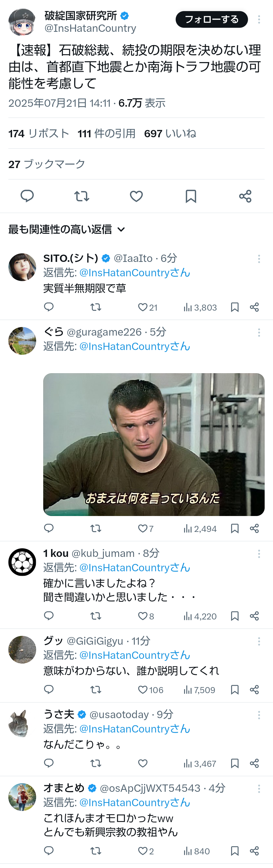273x868 pixels.
Task: Expand 最も関連性の高い返信 sort dropdown
Action: point(67,229)
